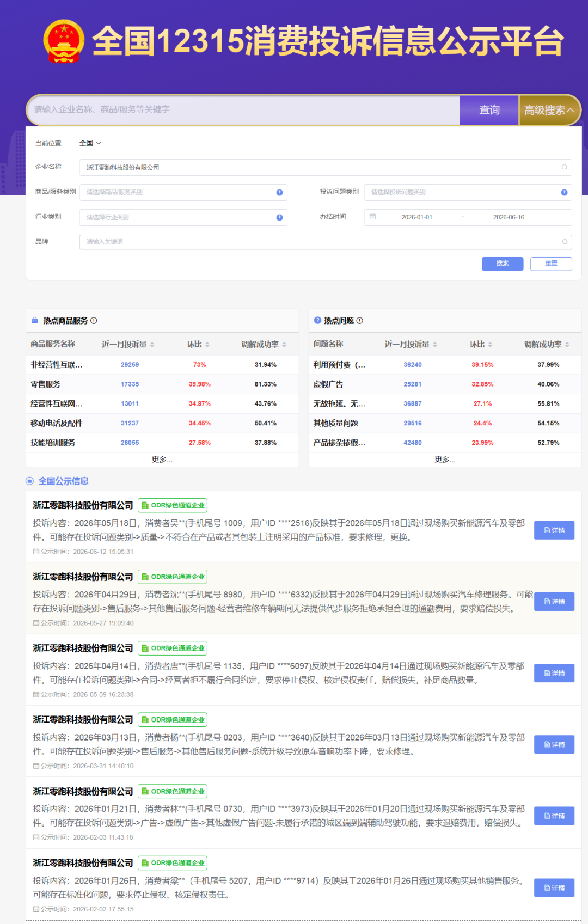Click the info icon next to 热点问题
The width and height of the screenshot is (588, 924).
coord(360,321)
